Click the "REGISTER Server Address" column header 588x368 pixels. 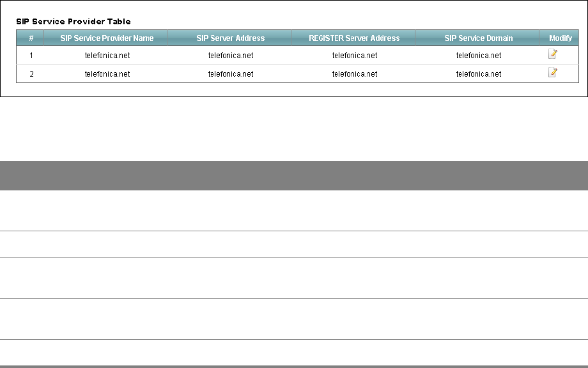click(355, 38)
